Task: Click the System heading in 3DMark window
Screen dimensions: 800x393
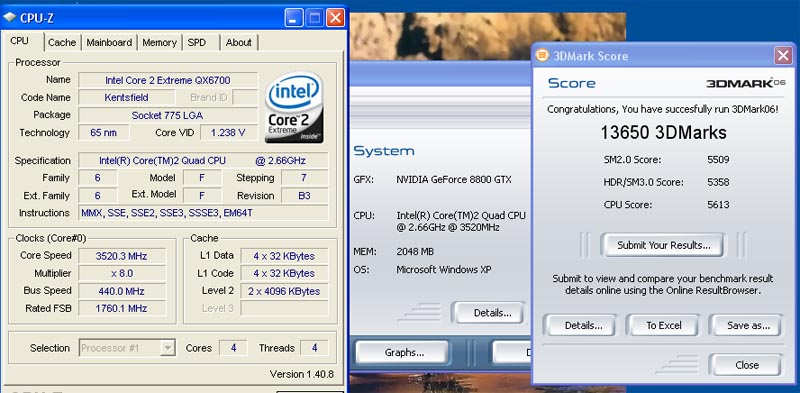Action: pyautogui.click(x=384, y=151)
